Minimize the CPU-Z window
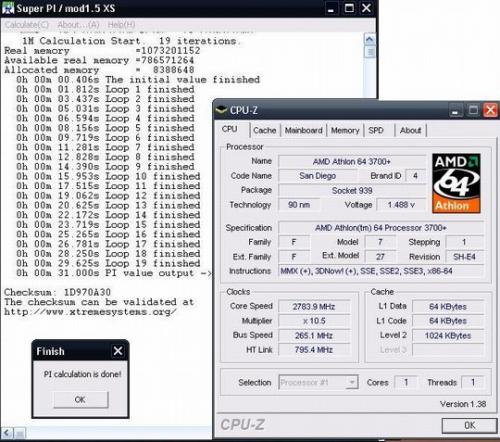 [x=455, y=110]
